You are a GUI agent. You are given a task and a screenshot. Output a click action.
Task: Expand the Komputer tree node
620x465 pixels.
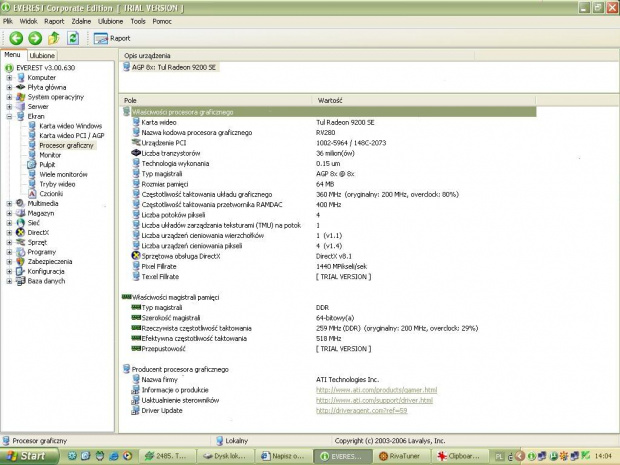pos(9,78)
